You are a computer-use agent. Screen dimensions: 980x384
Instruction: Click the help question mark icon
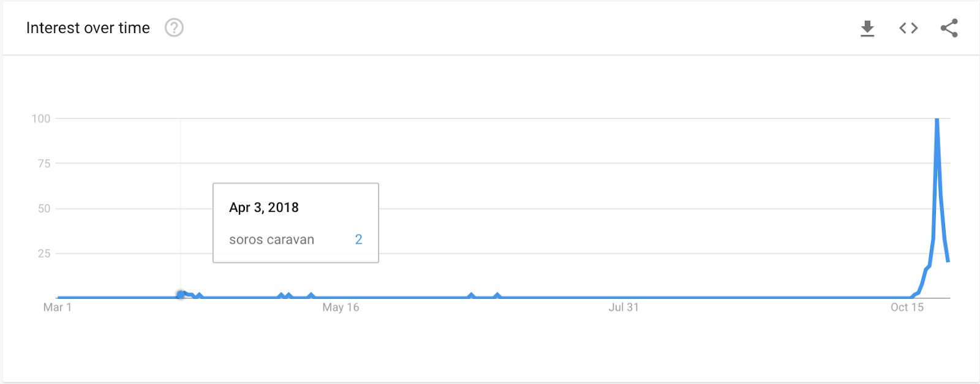click(174, 28)
